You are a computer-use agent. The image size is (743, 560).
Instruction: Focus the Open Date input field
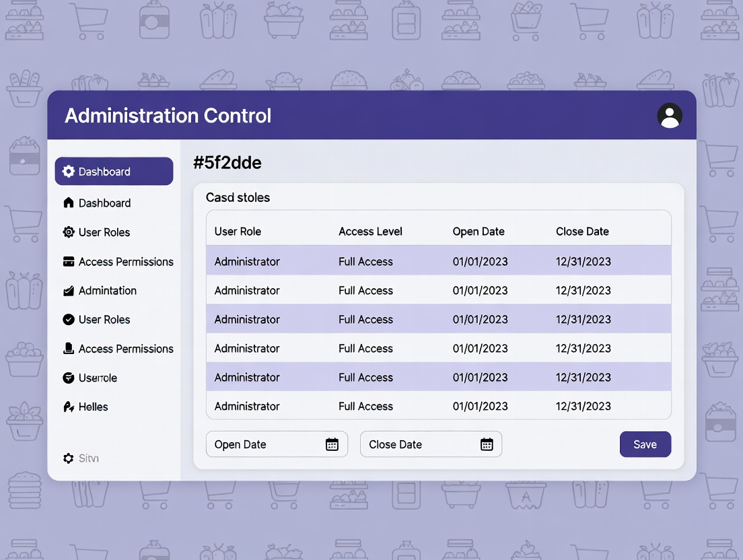click(264, 444)
